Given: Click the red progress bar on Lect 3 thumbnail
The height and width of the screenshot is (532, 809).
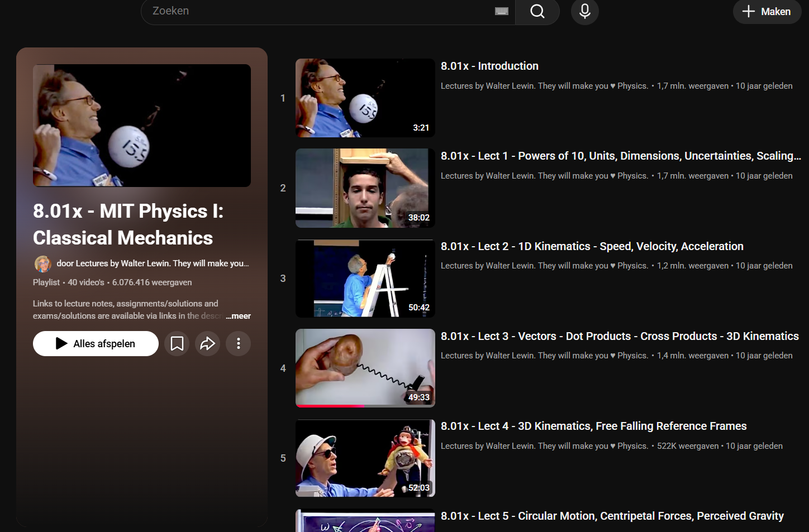Looking at the screenshot, I should pos(330,406).
